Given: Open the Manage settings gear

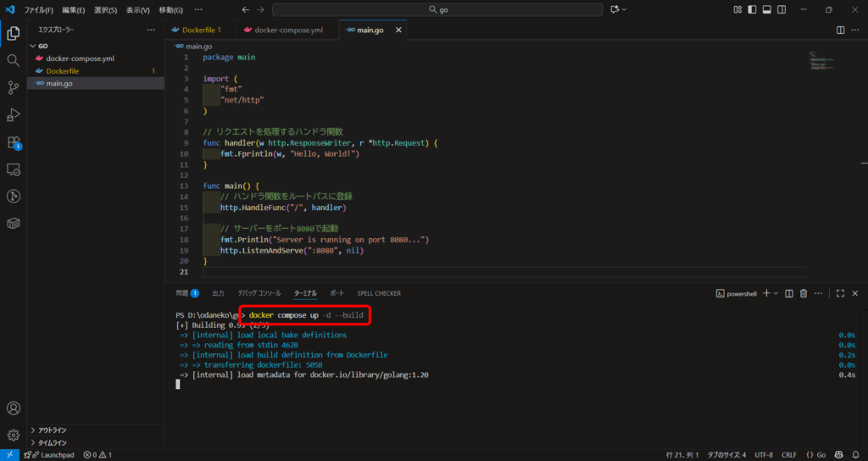Looking at the screenshot, I should 14,436.
